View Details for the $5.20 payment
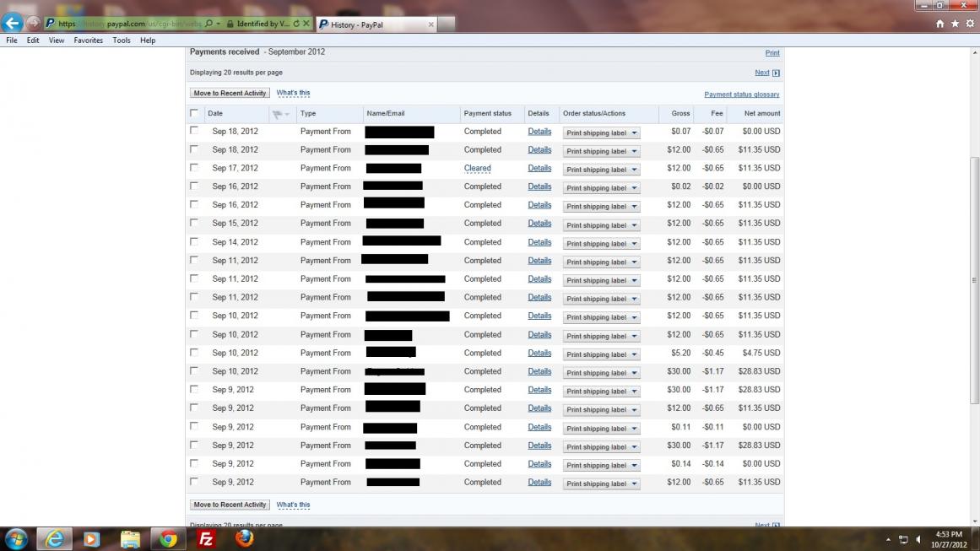Screen dimensions: 980x551 tap(539, 353)
